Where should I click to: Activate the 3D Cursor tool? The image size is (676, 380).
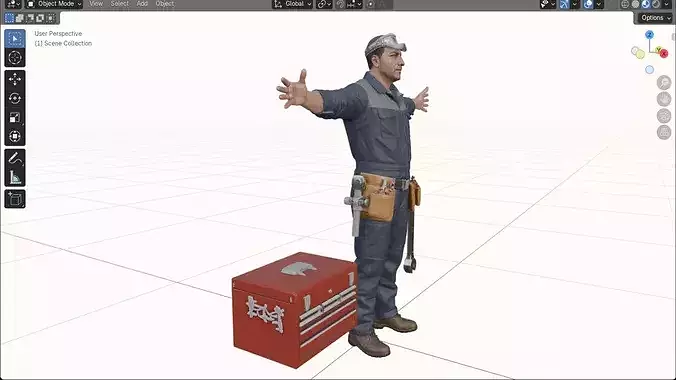tap(15, 57)
